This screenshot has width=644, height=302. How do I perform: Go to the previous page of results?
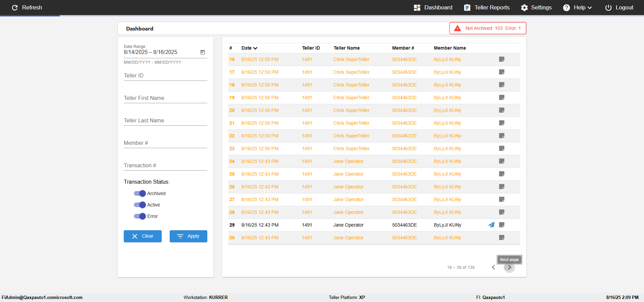click(x=493, y=267)
